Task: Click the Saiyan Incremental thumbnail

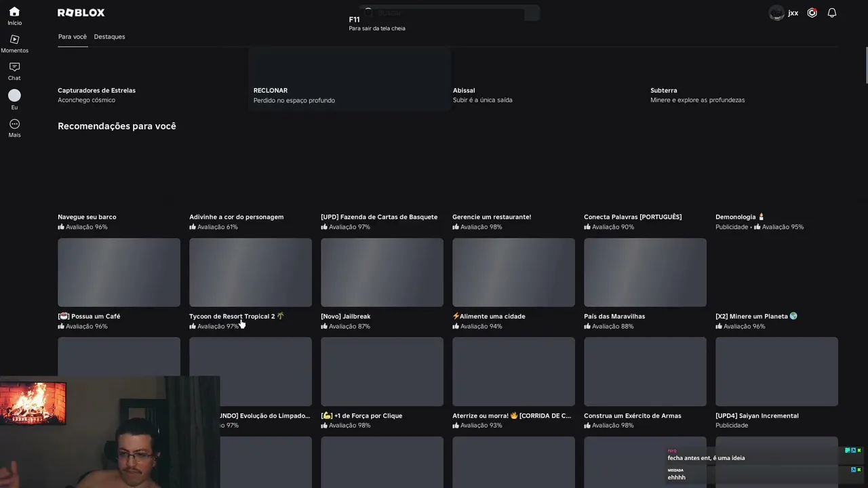Action: point(776,372)
